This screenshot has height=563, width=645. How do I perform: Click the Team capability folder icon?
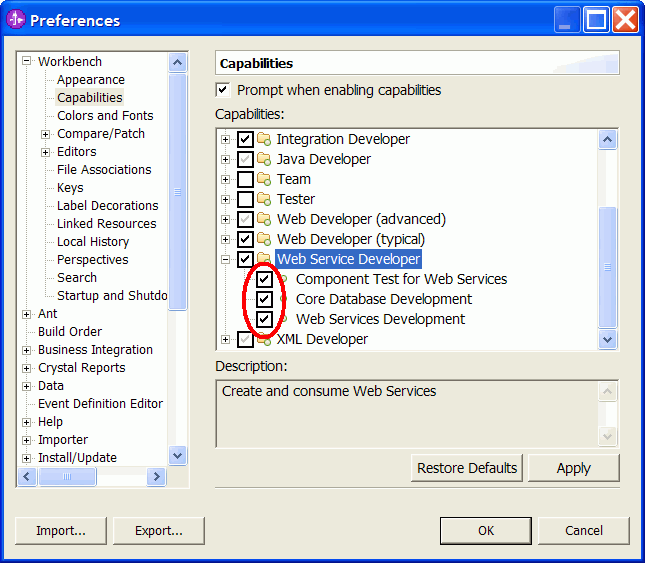coord(264,179)
